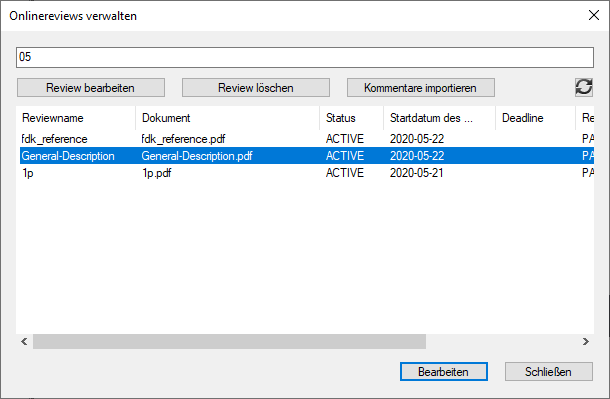610x399 pixels.
Task: Click the fdk_reference.pdf document cell
Action: pos(183,139)
